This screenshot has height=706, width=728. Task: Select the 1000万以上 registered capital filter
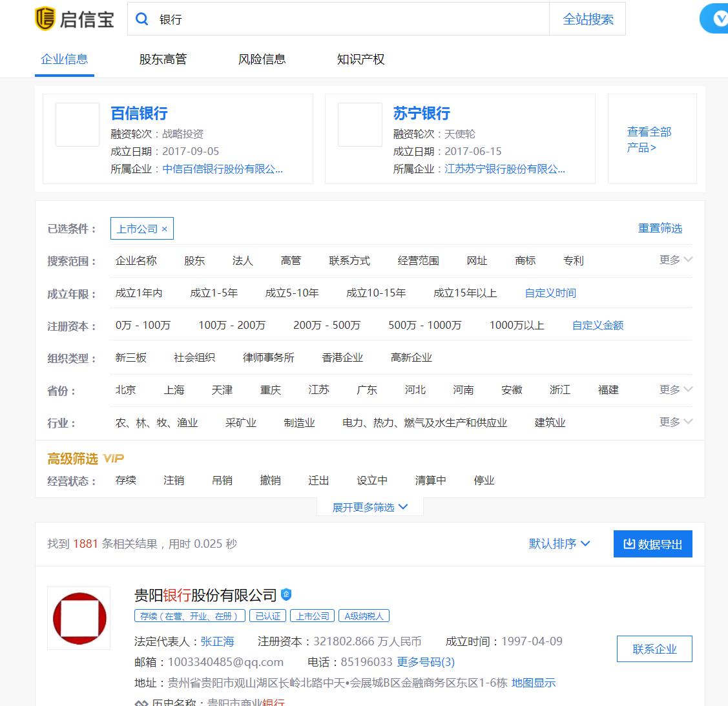click(516, 326)
